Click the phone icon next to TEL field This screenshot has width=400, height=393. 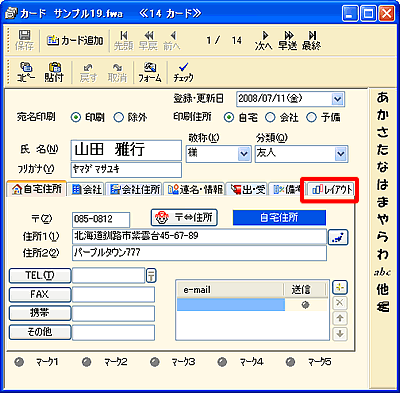(x=151, y=275)
